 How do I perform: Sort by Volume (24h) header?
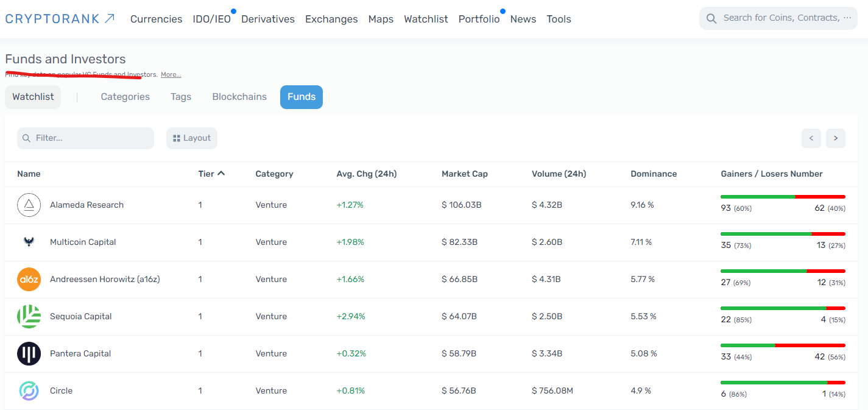tap(559, 174)
